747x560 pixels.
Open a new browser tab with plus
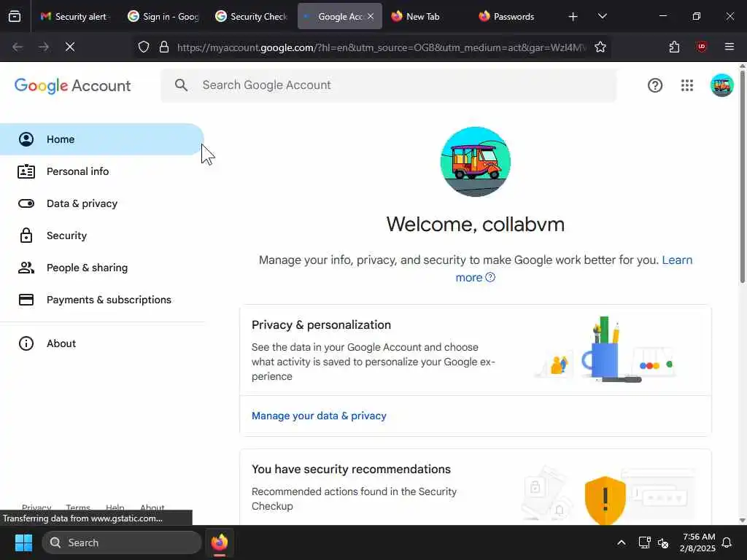click(x=573, y=17)
